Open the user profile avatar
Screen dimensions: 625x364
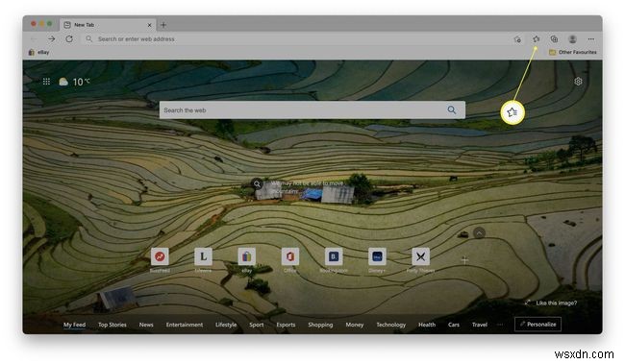click(572, 39)
